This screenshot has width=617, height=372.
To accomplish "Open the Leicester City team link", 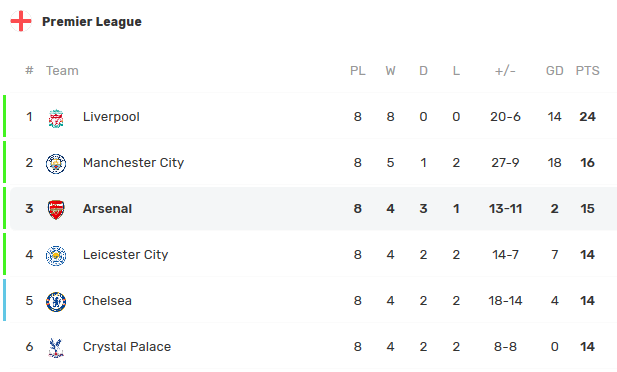I will point(126,255).
